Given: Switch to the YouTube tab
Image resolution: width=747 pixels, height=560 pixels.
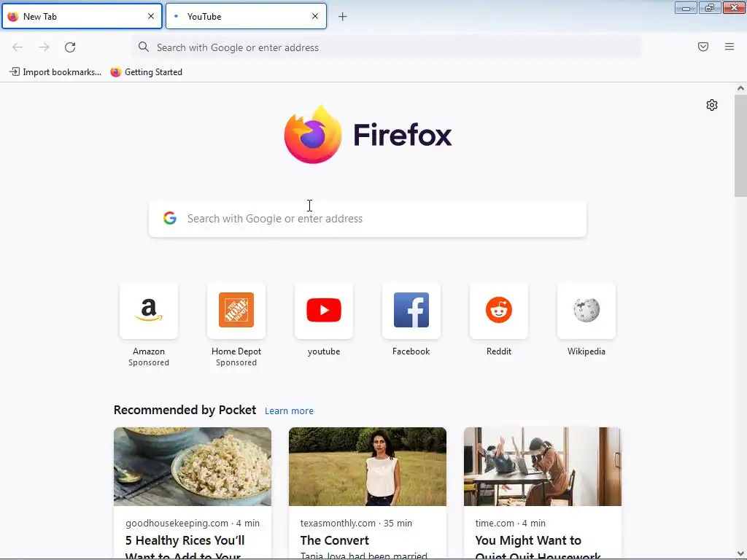Looking at the screenshot, I should [246, 16].
